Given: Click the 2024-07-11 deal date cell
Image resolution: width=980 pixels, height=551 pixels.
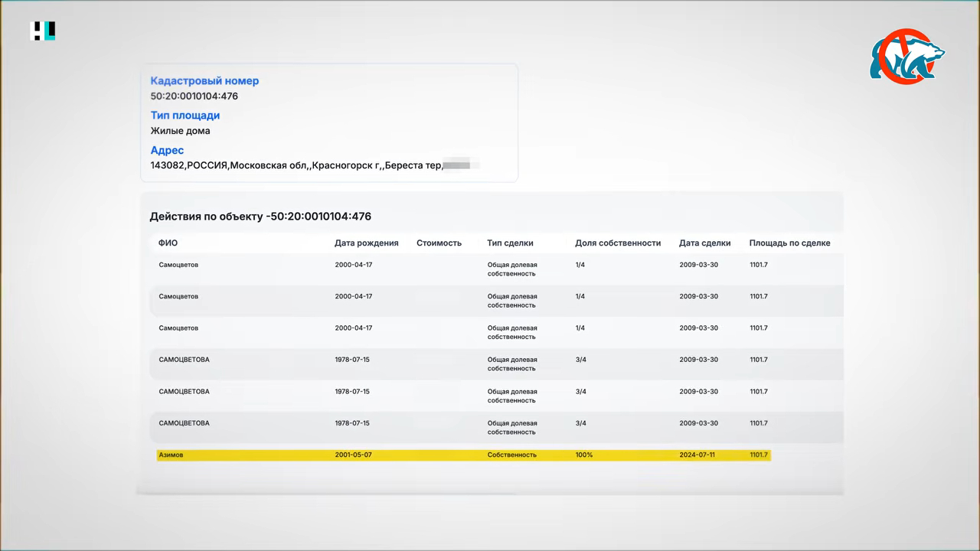Looking at the screenshot, I should click(698, 455).
